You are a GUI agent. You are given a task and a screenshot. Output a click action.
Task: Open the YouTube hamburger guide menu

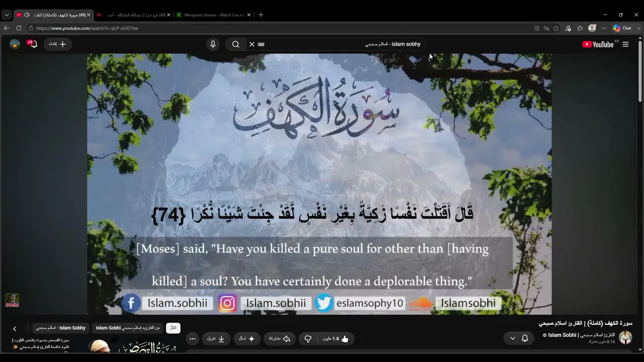[x=625, y=44]
